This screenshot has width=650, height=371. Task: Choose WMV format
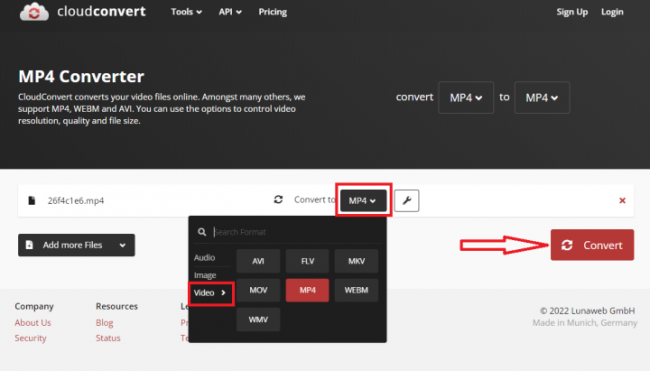[x=258, y=320]
